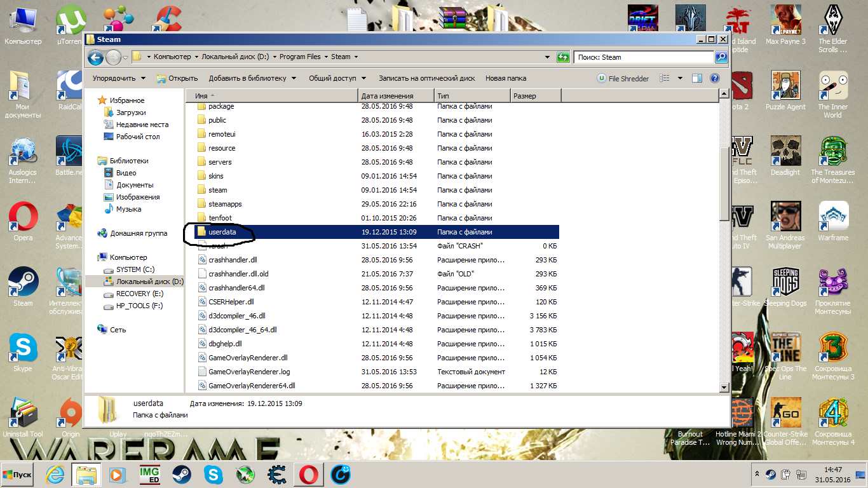This screenshot has width=868, height=488.
Task: Open Internet Explorer from the taskbar
Action: (57, 474)
